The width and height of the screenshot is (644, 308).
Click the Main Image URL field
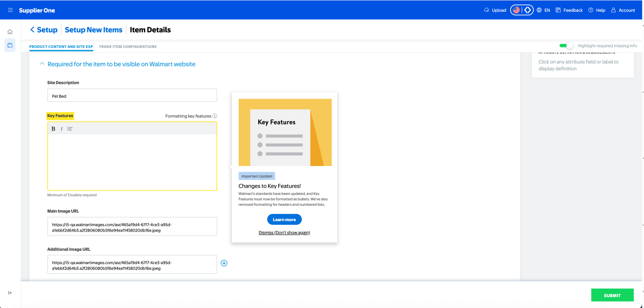click(x=132, y=227)
